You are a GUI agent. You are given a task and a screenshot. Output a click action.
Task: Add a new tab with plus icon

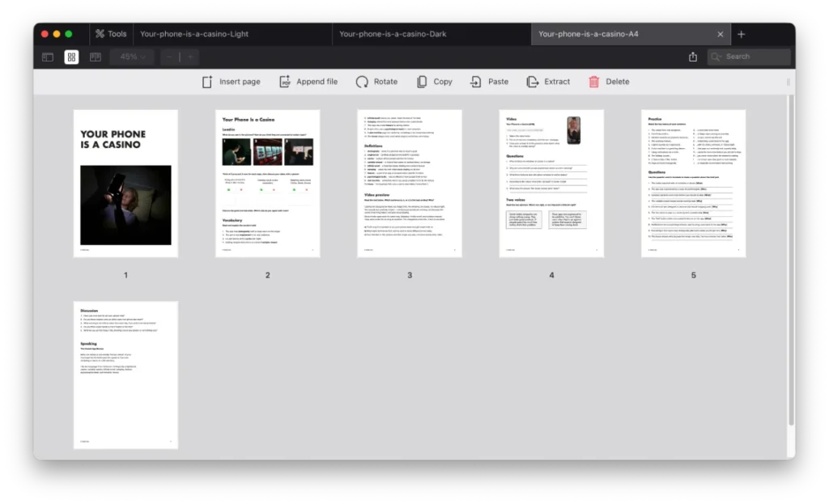[x=742, y=34]
